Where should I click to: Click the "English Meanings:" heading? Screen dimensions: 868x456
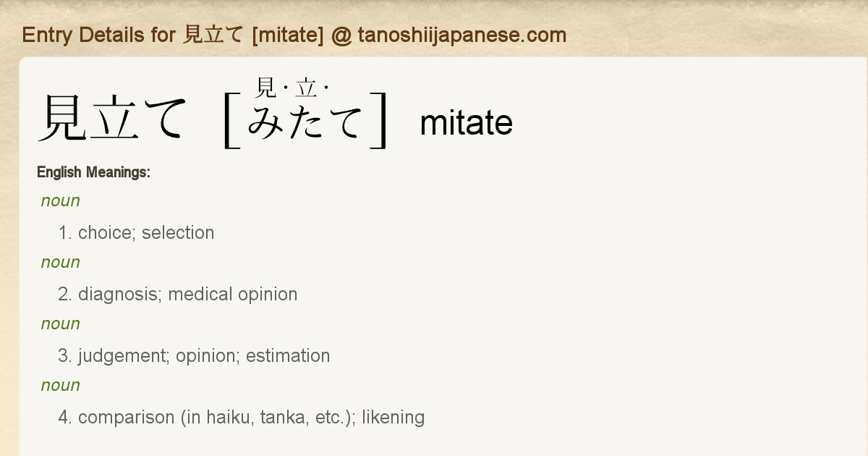93,172
